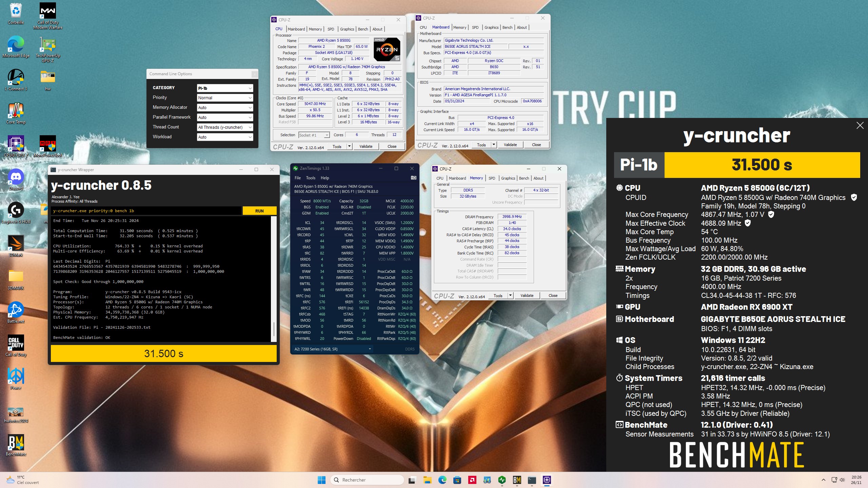Open the hw folder on desktop

tap(48, 80)
